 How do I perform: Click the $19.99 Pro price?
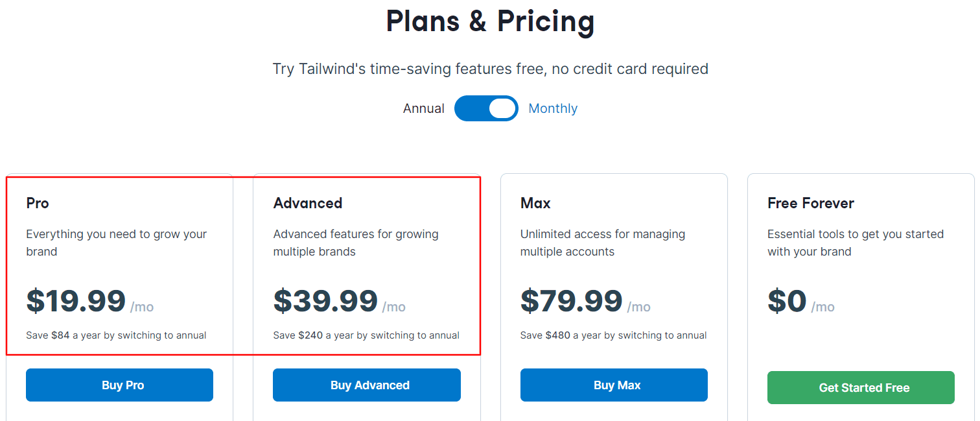76,301
